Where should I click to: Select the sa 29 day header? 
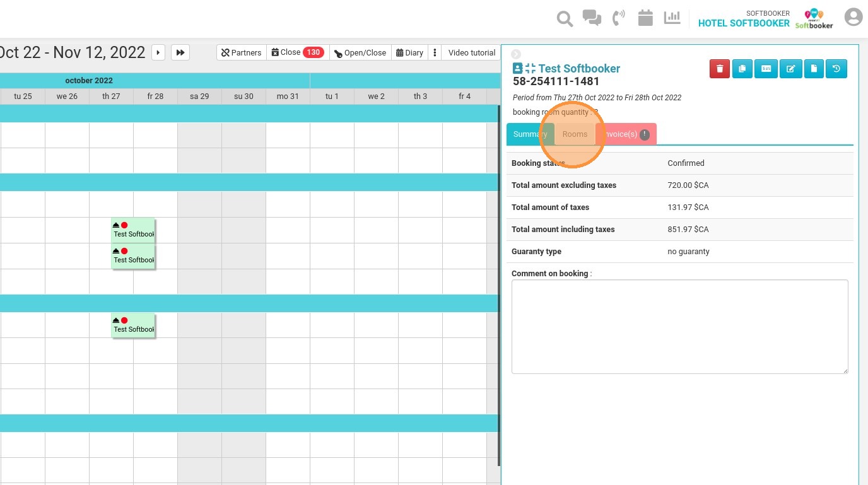[199, 96]
